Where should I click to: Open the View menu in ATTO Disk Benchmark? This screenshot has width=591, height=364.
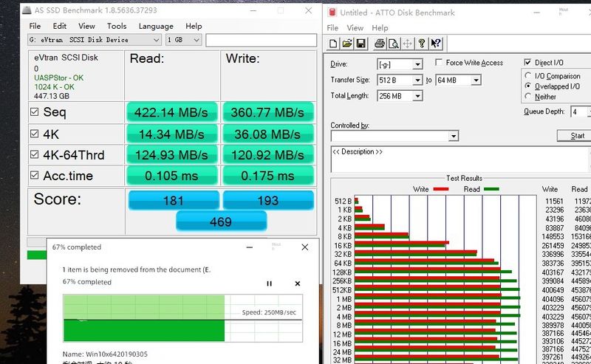[x=355, y=28]
